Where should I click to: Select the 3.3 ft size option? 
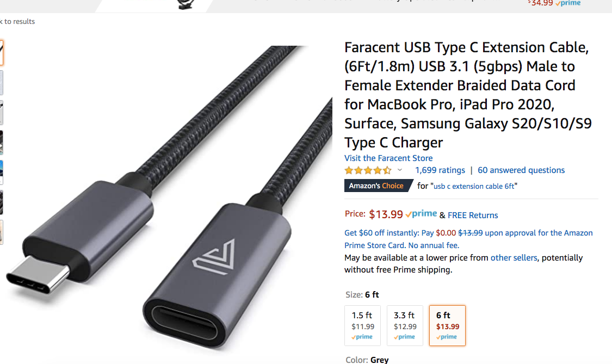click(x=405, y=325)
